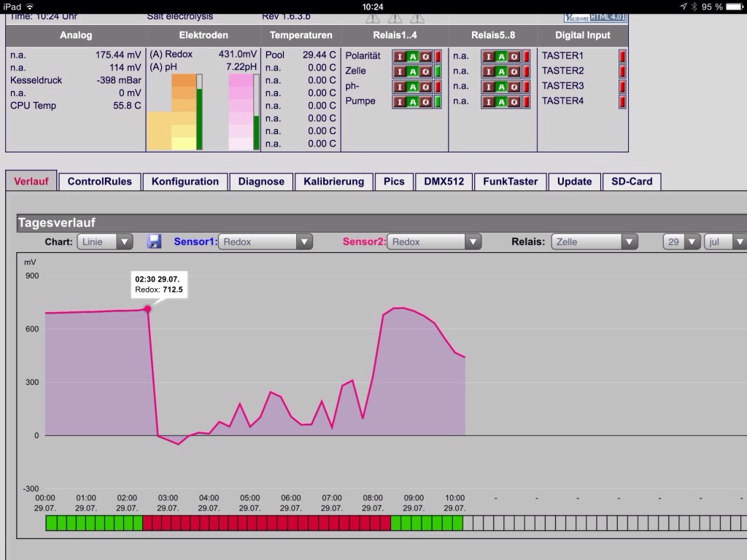This screenshot has width=747, height=560.
Task: Set Pumpe relay to I
Action: [400, 101]
